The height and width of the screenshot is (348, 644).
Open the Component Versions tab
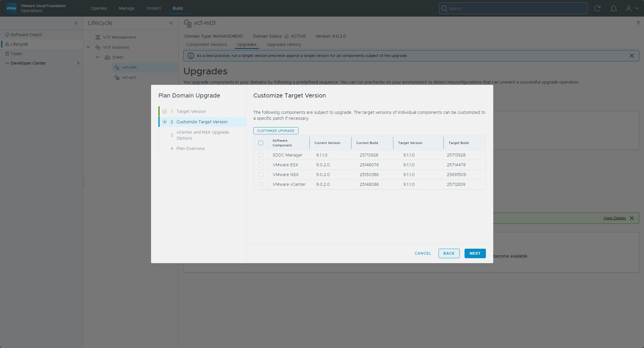click(206, 44)
